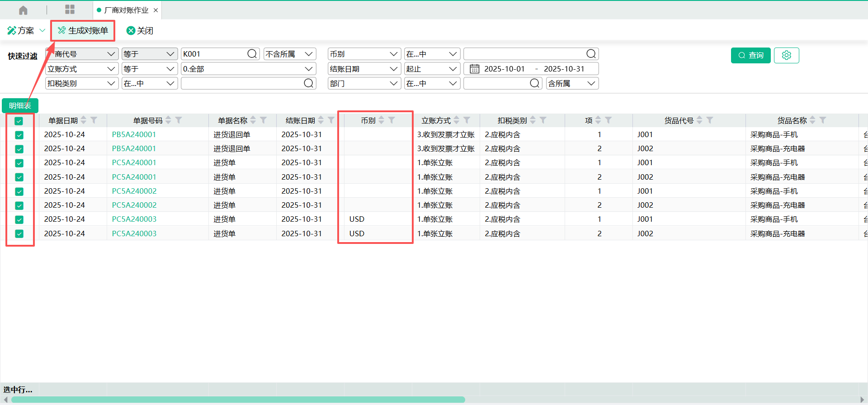Open the grid apps menu icon

click(70, 10)
